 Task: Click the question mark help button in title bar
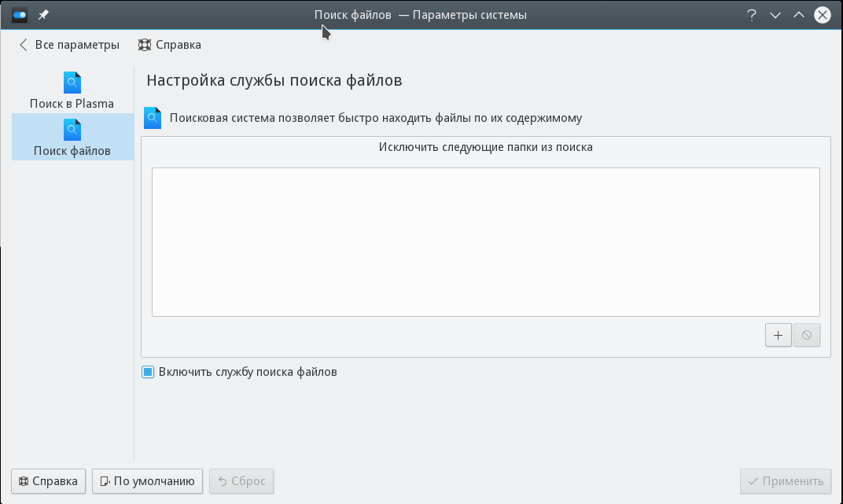(752, 15)
